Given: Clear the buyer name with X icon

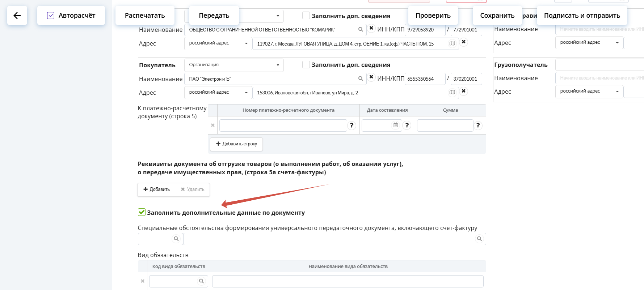Looking at the screenshot, I should (x=371, y=77).
